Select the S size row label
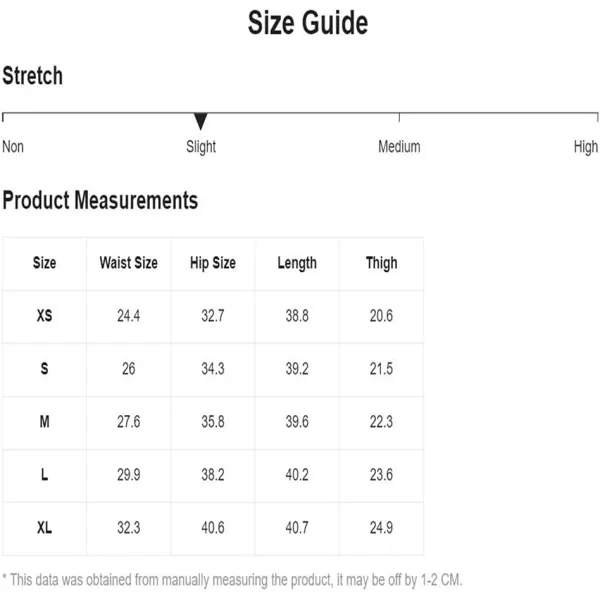The image size is (600, 600). pyautogui.click(x=44, y=368)
